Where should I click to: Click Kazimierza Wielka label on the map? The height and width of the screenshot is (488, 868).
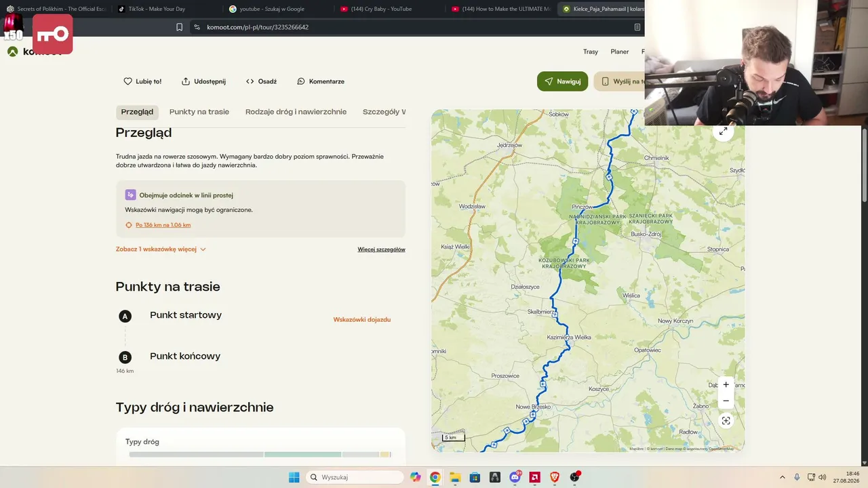tap(569, 337)
